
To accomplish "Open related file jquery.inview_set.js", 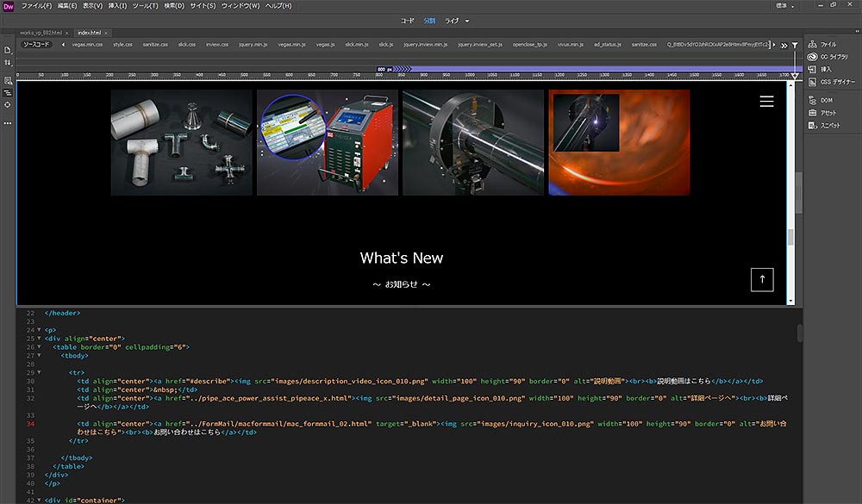I will (x=480, y=45).
